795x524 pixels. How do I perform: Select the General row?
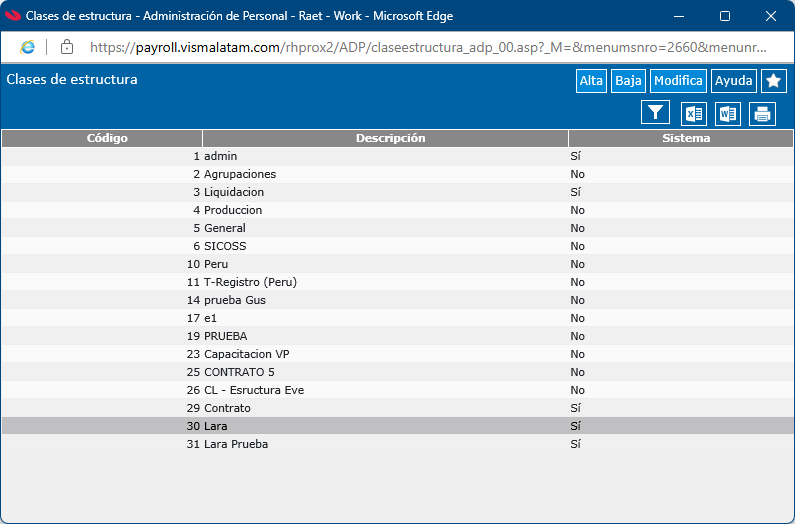[x=398, y=228]
